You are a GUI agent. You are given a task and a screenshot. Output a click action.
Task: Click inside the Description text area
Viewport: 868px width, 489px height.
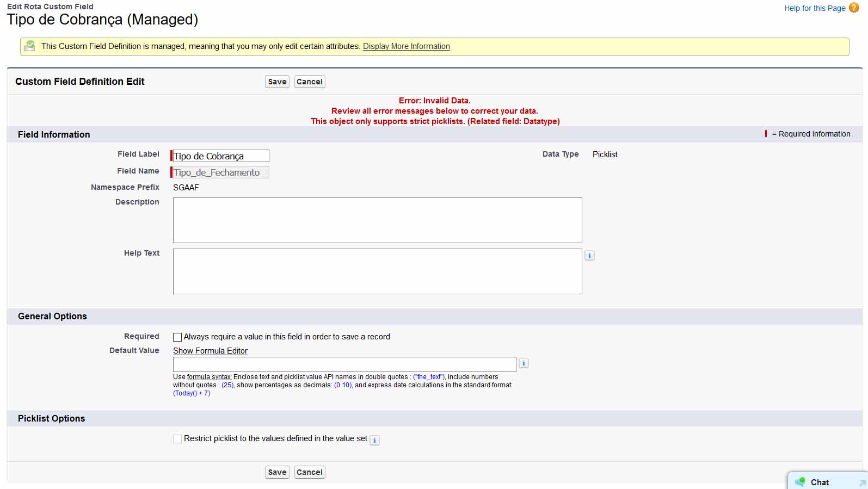[x=377, y=220]
